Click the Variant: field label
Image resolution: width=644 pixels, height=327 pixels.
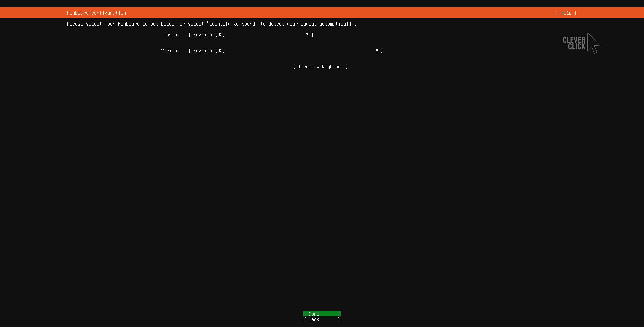pos(171,51)
